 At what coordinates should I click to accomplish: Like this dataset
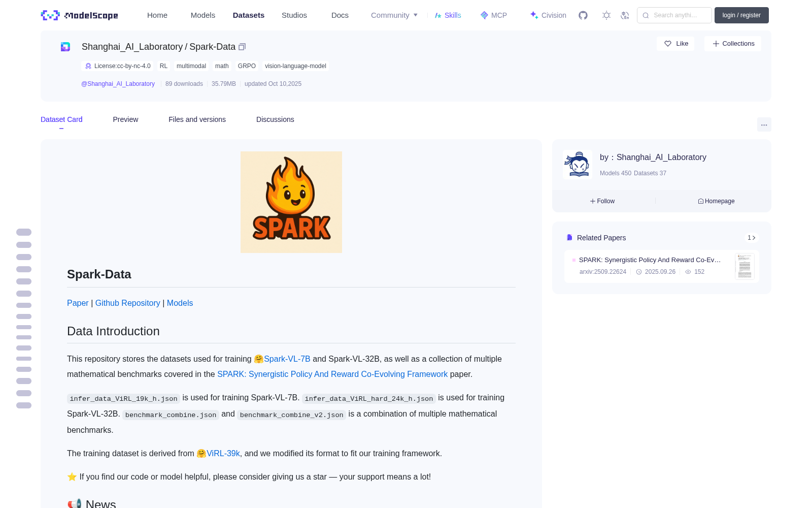pyautogui.click(x=676, y=44)
